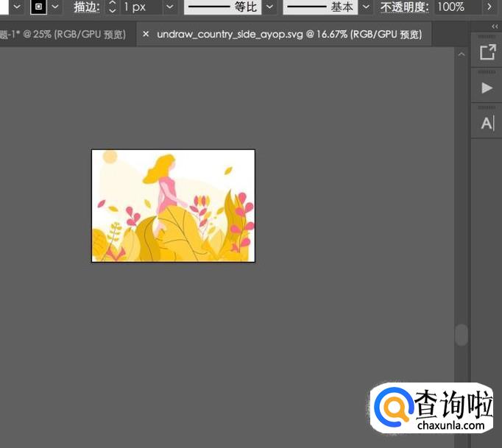Expand the fill dropdown arrow at far left

point(17,7)
